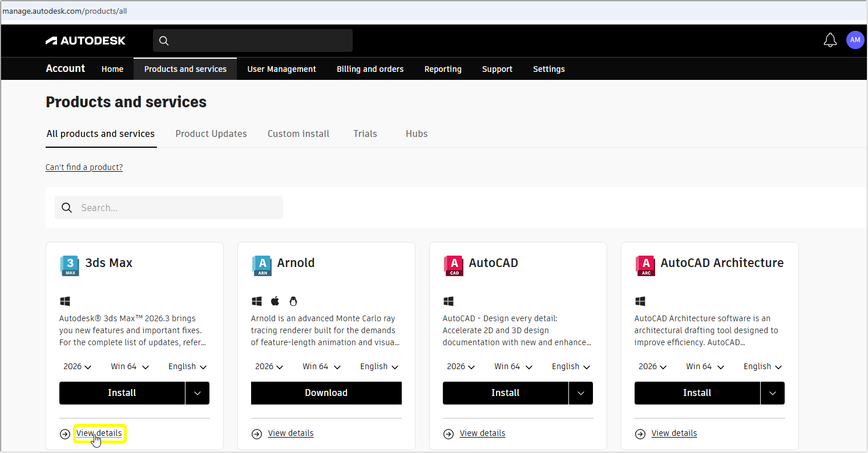The image size is (868, 453).
Task: Click the Download button for Arnold
Action: click(326, 393)
